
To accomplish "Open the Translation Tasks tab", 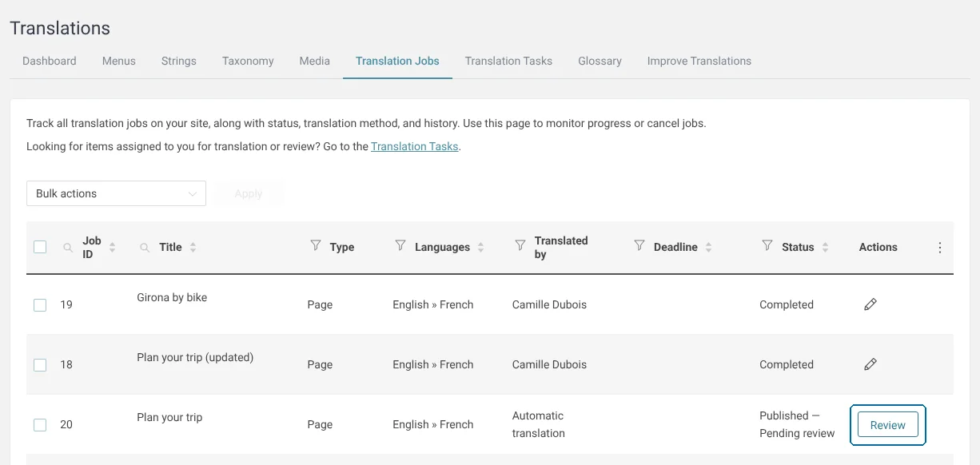I will (508, 61).
